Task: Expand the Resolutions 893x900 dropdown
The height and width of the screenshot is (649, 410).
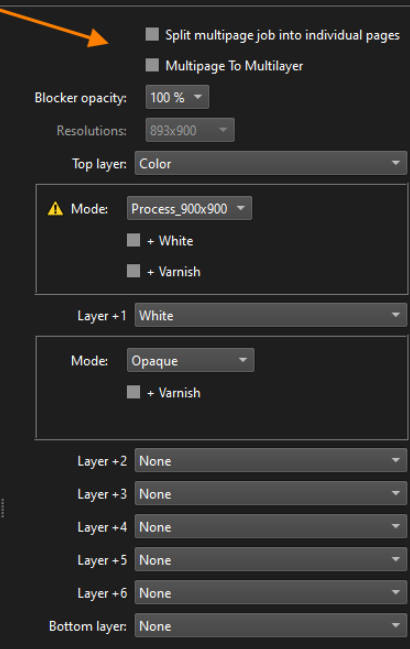Action: [190, 130]
